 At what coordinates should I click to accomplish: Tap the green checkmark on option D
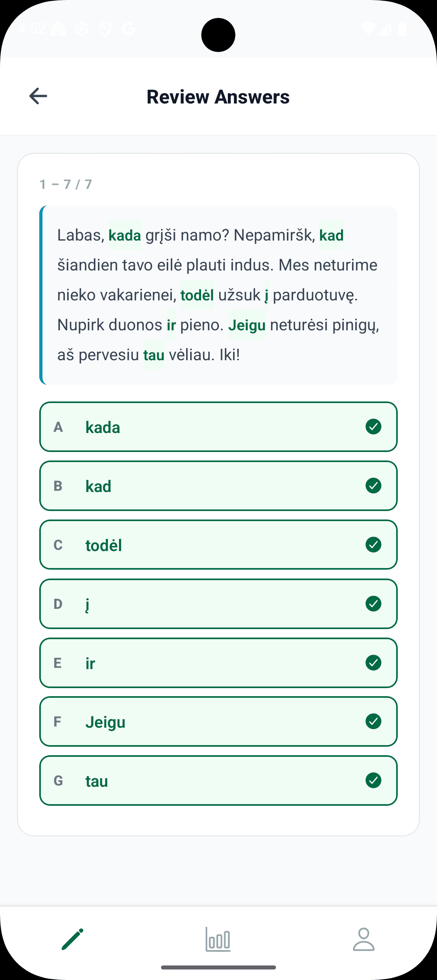click(373, 604)
